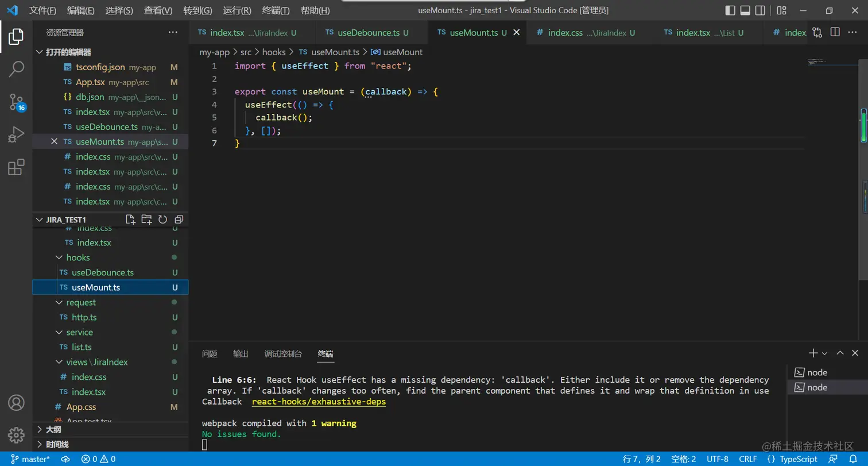Open the Manage gear icon

16,435
